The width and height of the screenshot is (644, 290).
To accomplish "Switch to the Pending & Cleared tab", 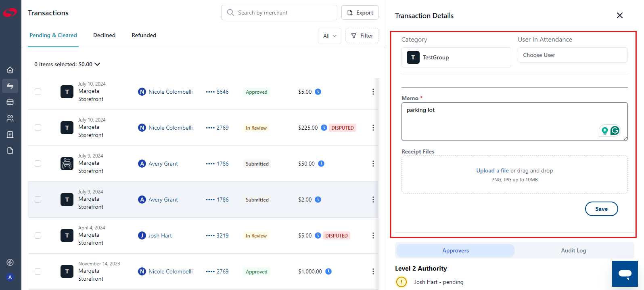I will (x=53, y=36).
